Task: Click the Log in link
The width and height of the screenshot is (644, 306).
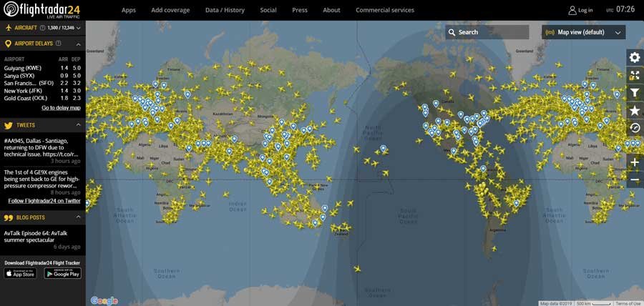Action: (585, 10)
